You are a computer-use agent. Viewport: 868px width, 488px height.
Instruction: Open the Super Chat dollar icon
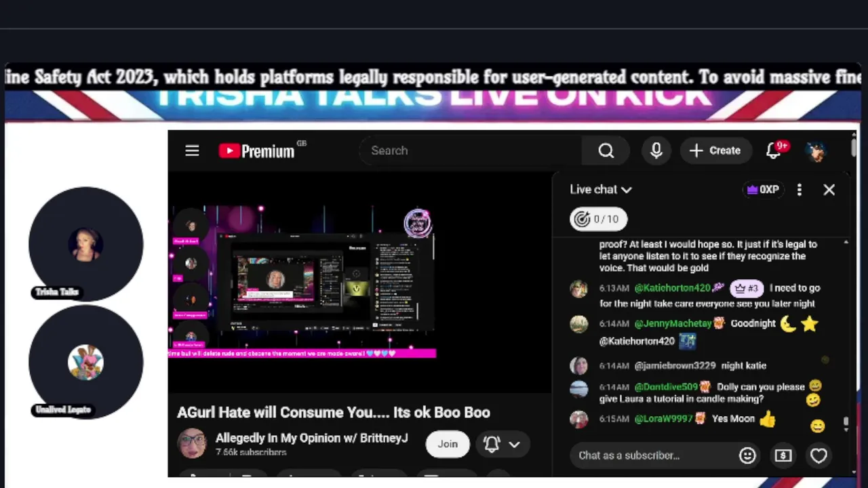(783, 455)
